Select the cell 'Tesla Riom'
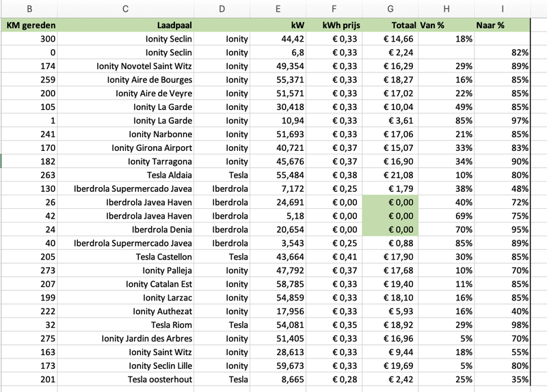Screen dimensions: 547x392 point(126,324)
